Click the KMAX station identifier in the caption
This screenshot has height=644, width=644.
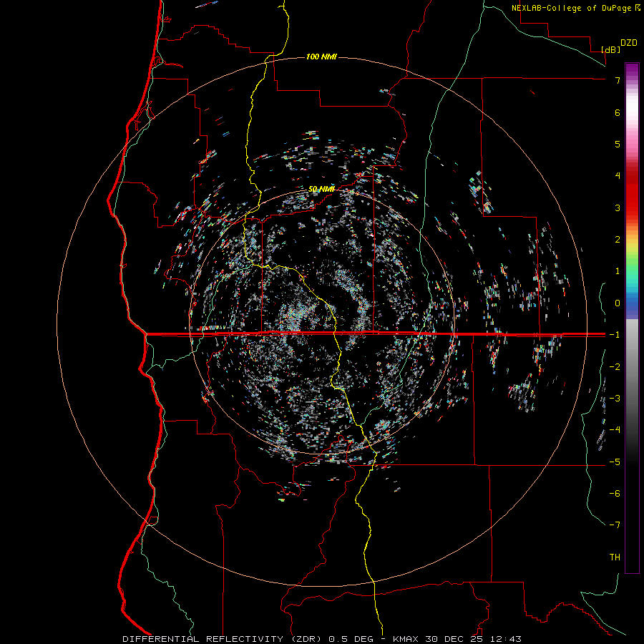[x=406, y=639]
